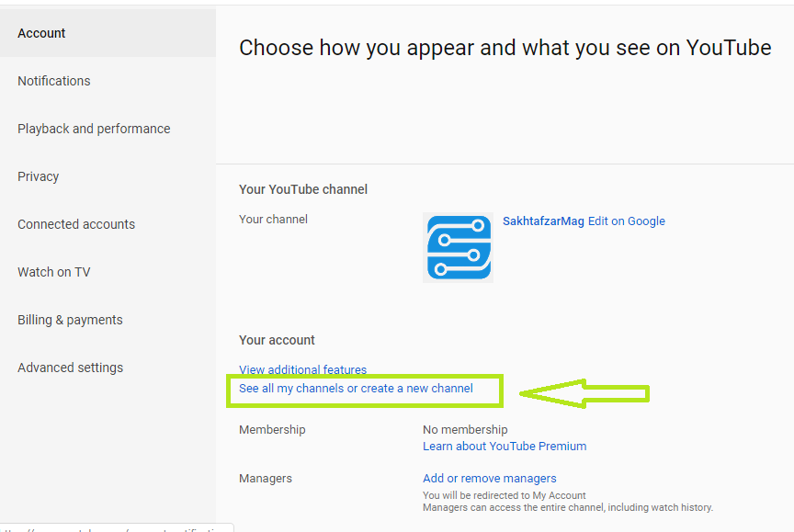Screen dimensions: 794x532
Task: Open Billing & payments settings
Action: pos(70,320)
